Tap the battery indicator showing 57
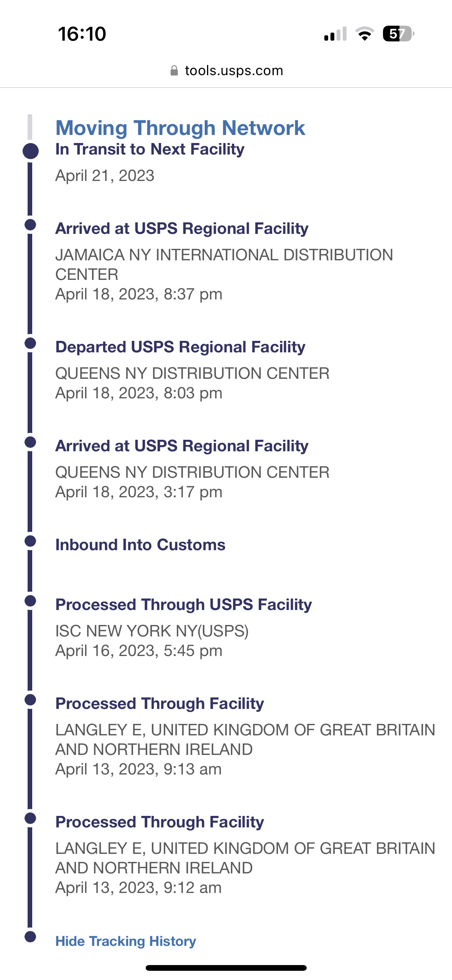The height and width of the screenshot is (980, 452). [x=398, y=34]
